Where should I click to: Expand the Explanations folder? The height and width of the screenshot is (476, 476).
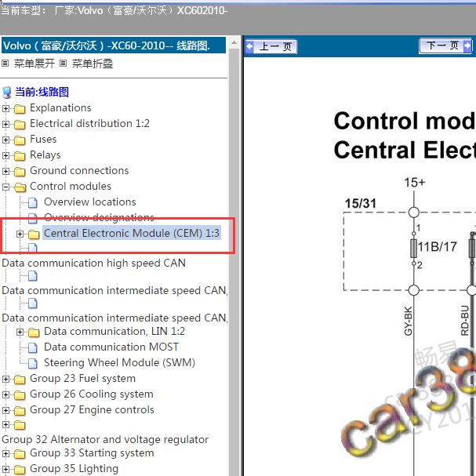point(5,108)
